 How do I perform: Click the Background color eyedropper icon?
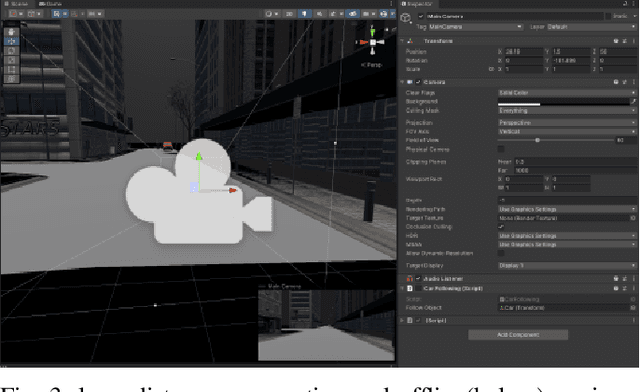[x=634, y=101]
